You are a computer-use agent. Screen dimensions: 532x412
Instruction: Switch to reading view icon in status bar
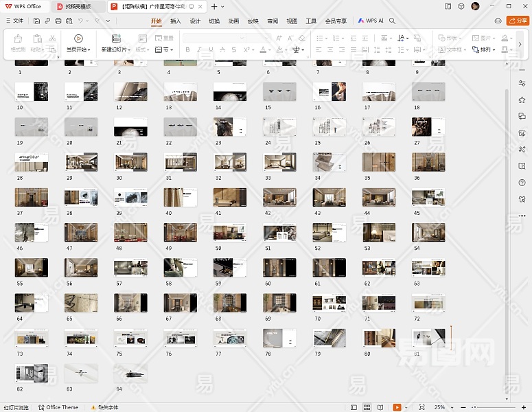coord(381,407)
